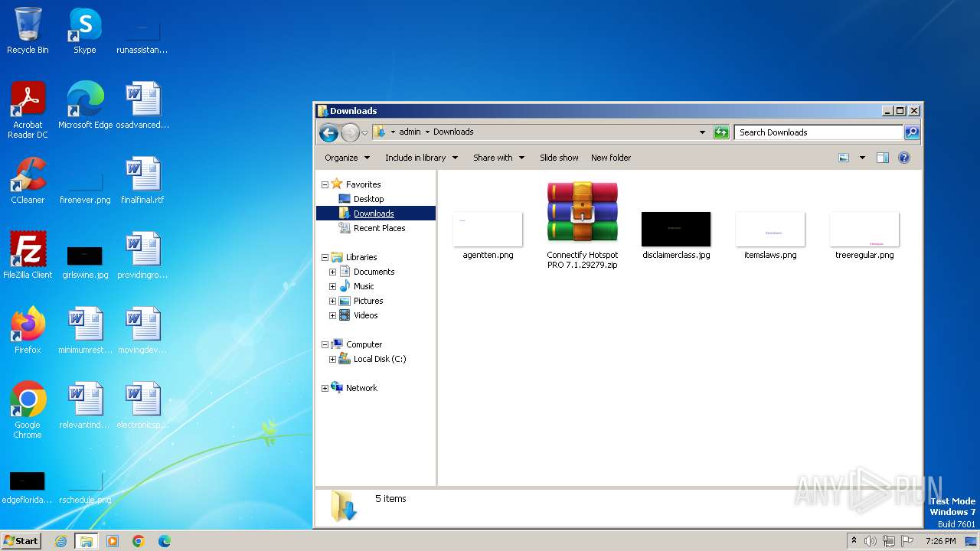Open Acrobat Reader DC shortcut
The width and height of the screenshot is (980, 551).
pyautogui.click(x=28, y=109)
